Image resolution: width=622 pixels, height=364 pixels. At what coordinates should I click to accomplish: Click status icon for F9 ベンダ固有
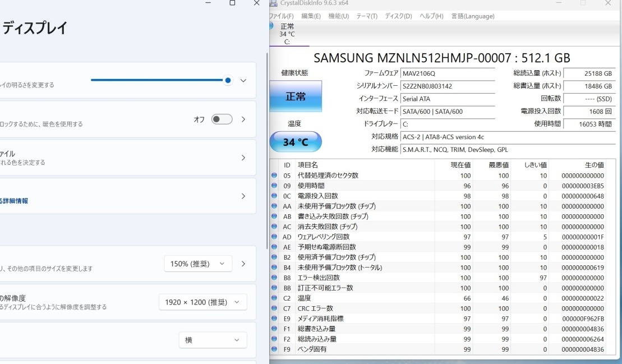click(x=274, y=349)
